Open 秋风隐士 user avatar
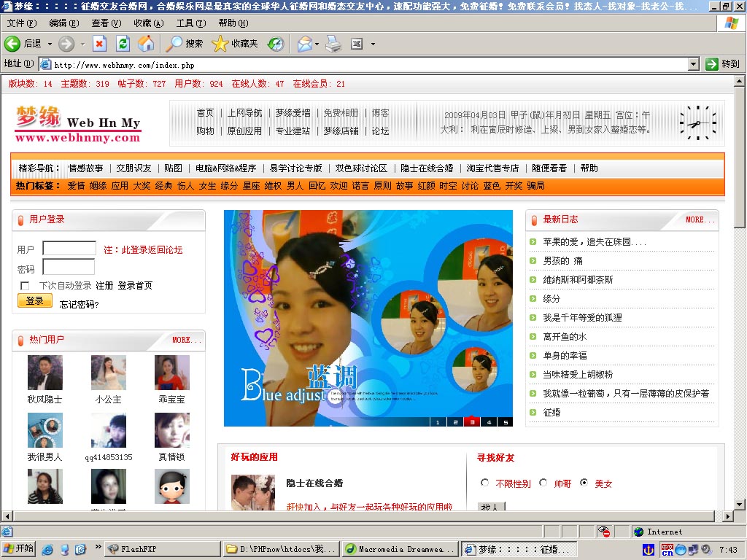This screenshot has width=747, height=560. pos(44,373)
